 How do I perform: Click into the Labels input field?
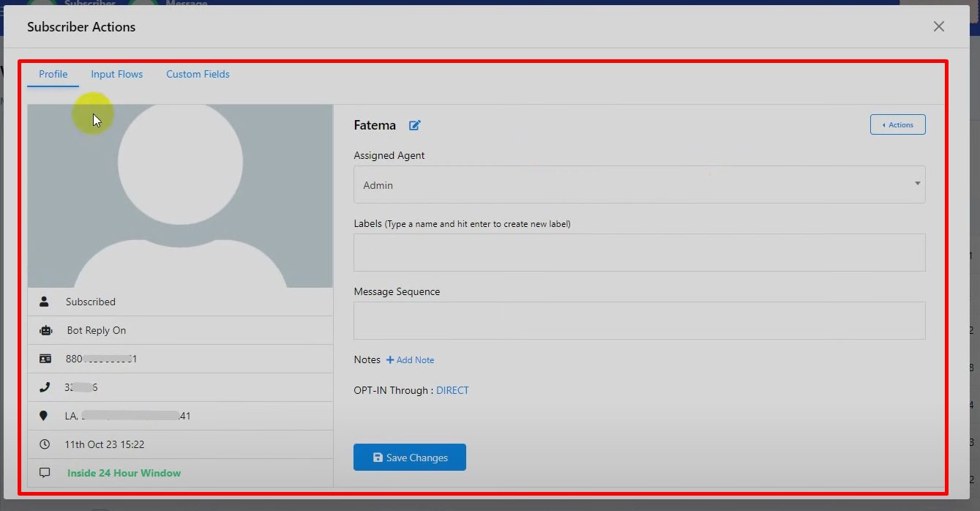pos(639,253)
